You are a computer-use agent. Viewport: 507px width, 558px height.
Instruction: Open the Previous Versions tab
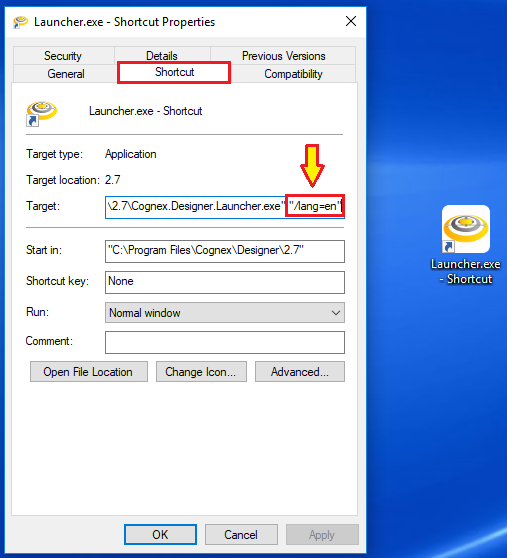tap(284, 56)
